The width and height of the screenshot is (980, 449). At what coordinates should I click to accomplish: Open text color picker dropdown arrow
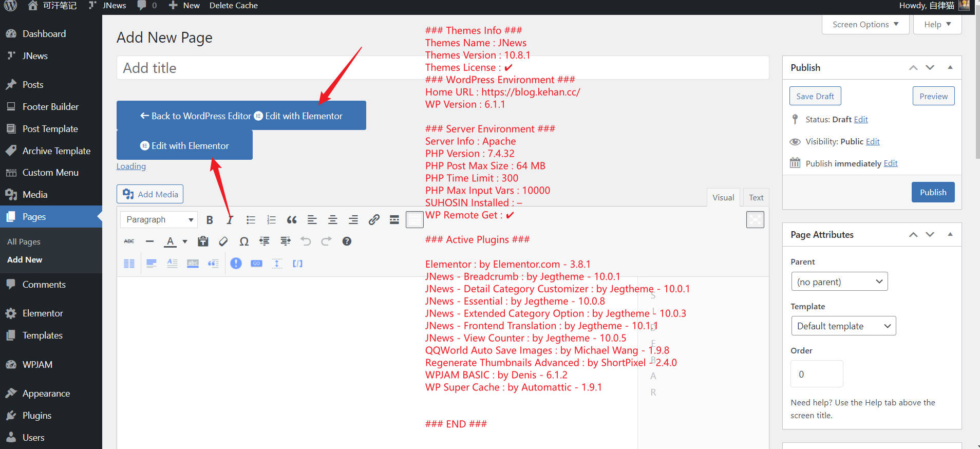click(x=185, y=241)
